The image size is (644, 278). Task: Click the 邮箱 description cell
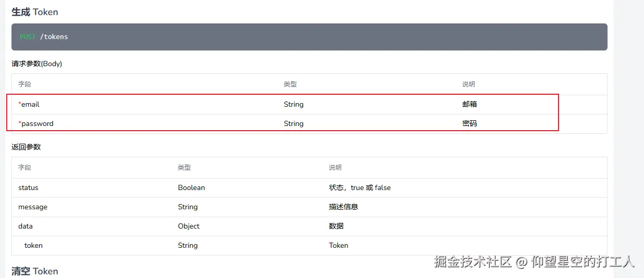(x=469, y=104)
